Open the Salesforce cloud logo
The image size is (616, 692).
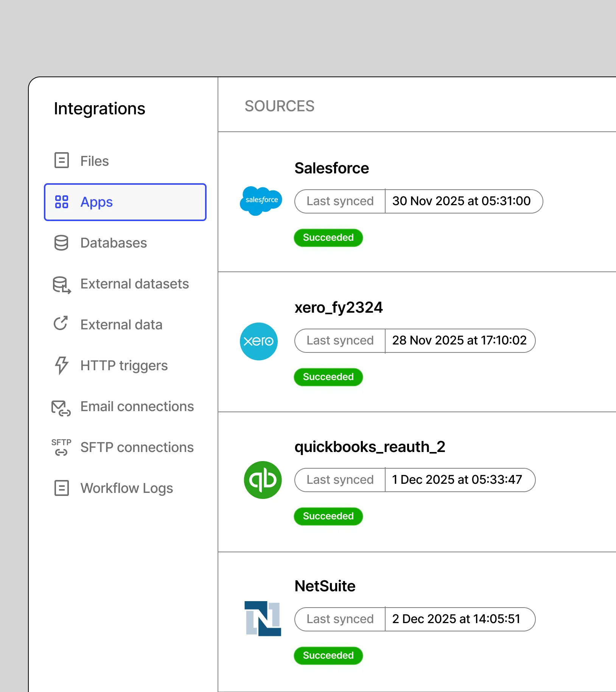tap(261, 201)
